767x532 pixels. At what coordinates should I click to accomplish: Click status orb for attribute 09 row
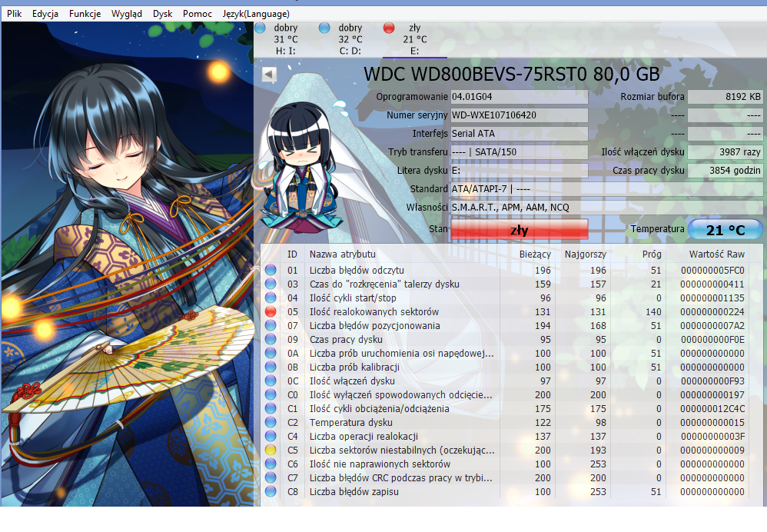[271, 339]
